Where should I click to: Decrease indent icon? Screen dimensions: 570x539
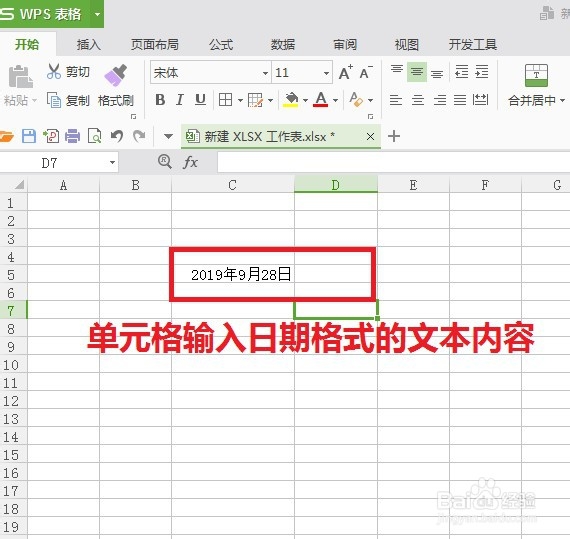coord(461,72)
